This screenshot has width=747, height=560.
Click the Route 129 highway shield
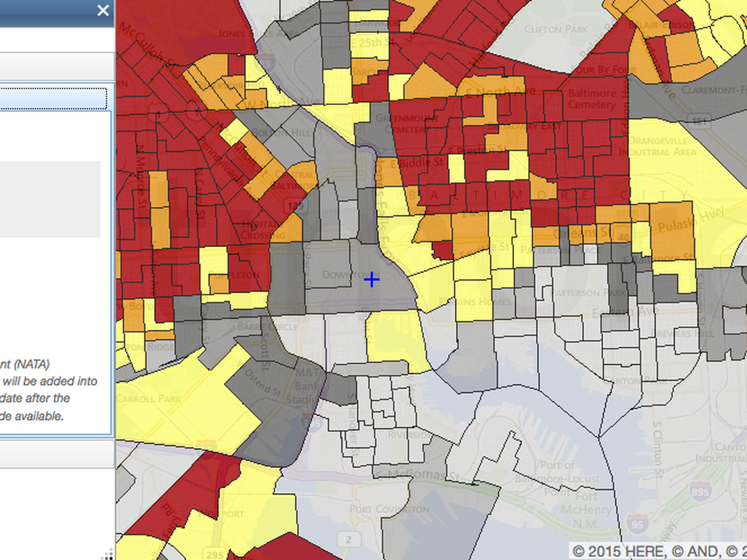295,205
